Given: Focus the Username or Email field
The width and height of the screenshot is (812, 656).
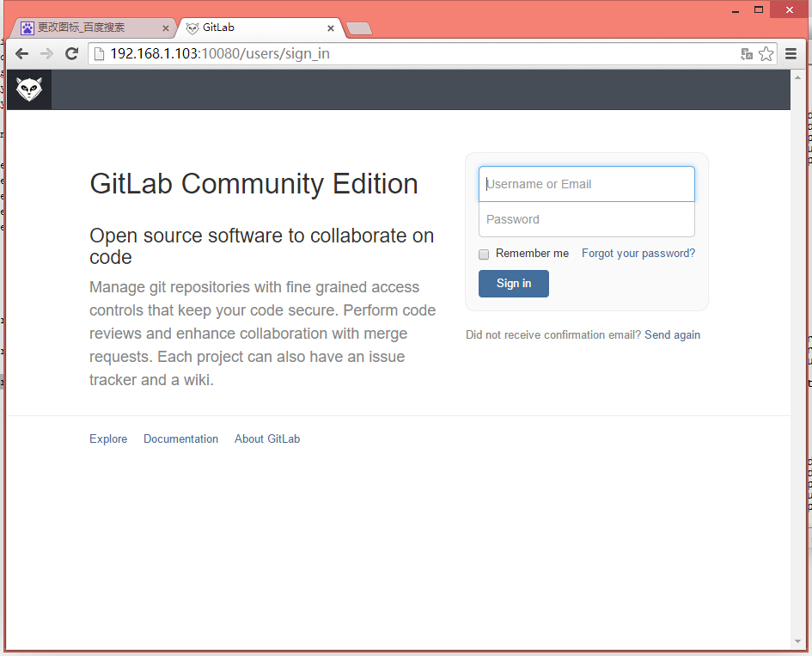Looking at the screenshot, I should coord(586,184).
